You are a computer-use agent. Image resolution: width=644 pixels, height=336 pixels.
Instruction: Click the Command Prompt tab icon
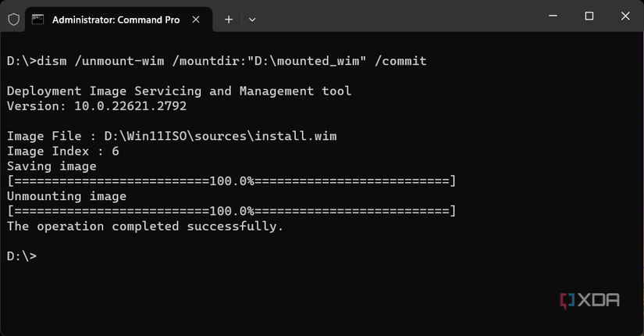38,19
